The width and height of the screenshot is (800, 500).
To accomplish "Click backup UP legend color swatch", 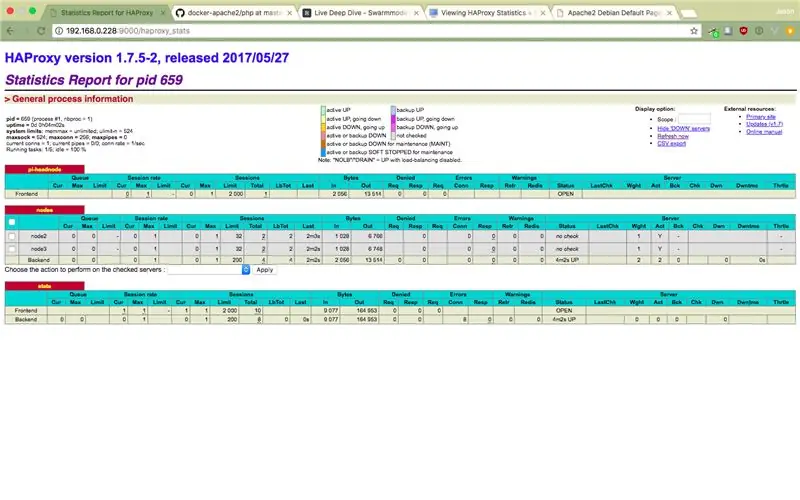I will click(393, 110).
